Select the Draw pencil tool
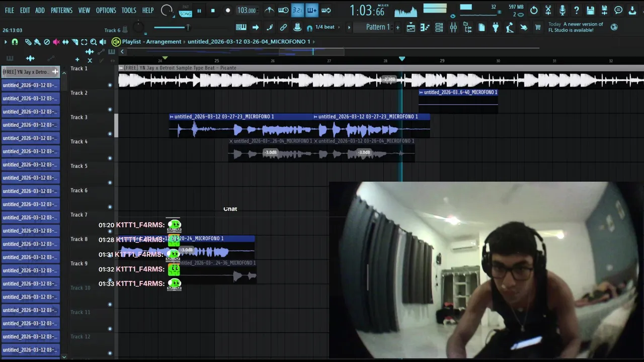This screenshot has width=644, height=362. click(x=28, y=42)
